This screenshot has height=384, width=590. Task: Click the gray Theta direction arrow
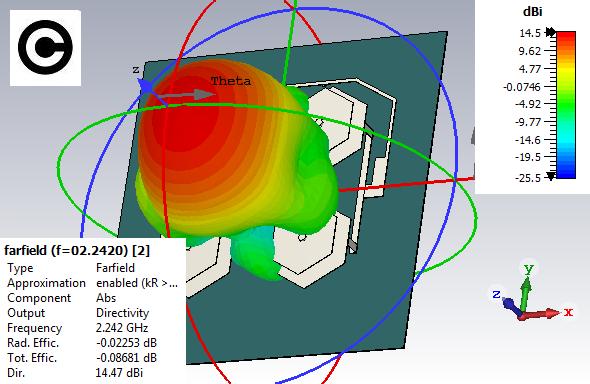coord(187,96)
